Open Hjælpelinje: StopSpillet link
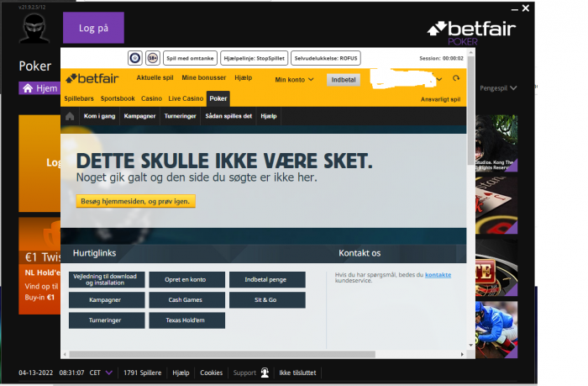The height and width of the screenshot is (386, 588). coord(255,58)
